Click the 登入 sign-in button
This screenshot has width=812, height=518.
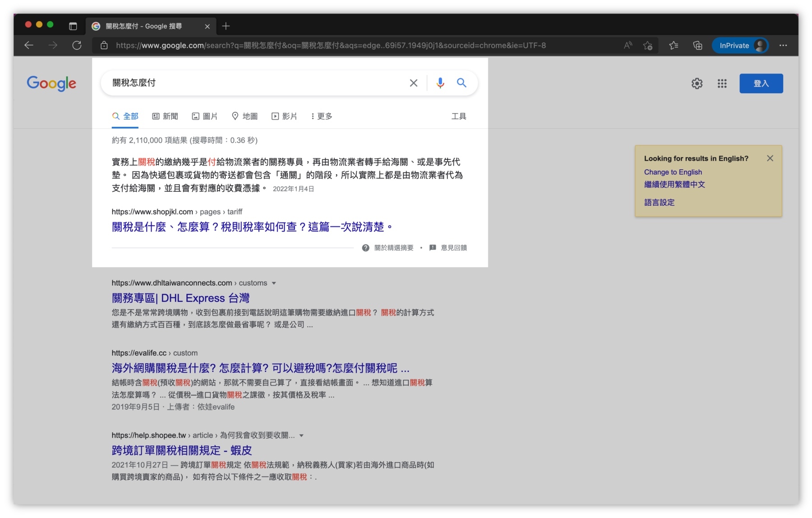click(761, 83)
